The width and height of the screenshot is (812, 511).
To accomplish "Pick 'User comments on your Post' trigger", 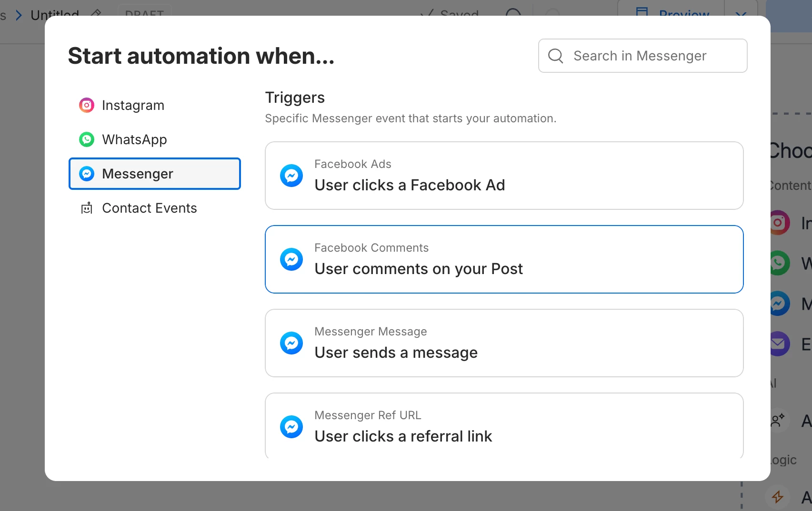I will coord(504,259).
